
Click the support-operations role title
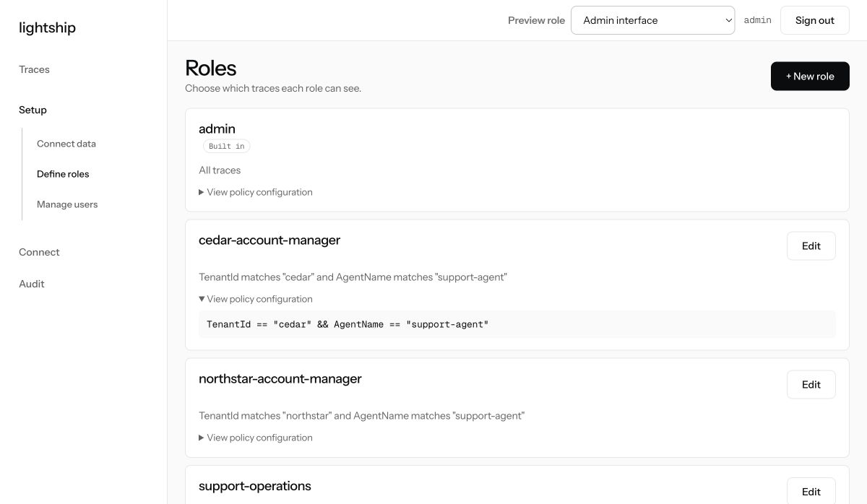[x=255, y=486]
